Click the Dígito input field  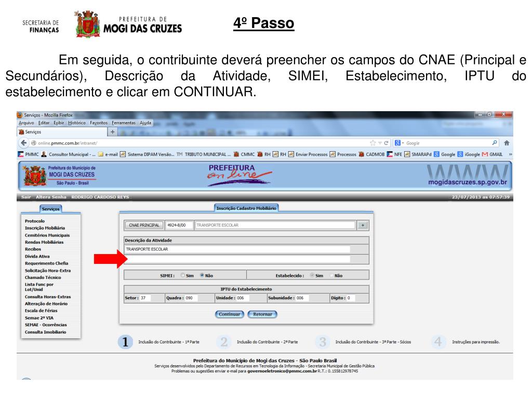click(351, 298)
